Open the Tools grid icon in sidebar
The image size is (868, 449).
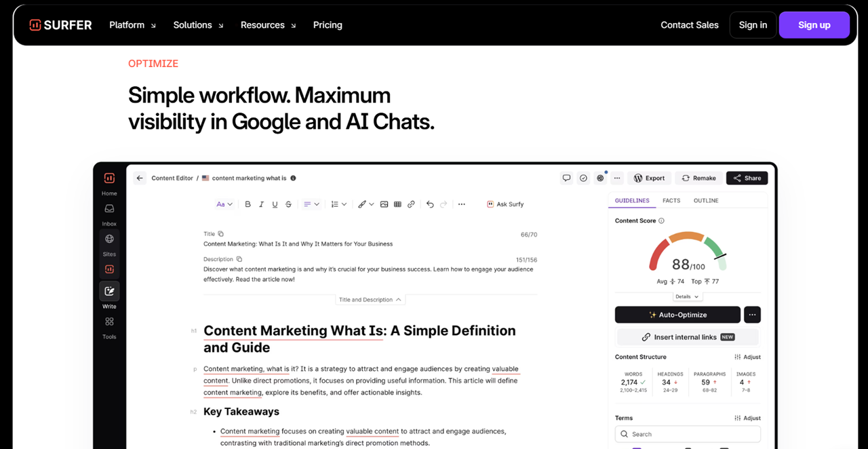pyautogui.click(x=109, y=321)
